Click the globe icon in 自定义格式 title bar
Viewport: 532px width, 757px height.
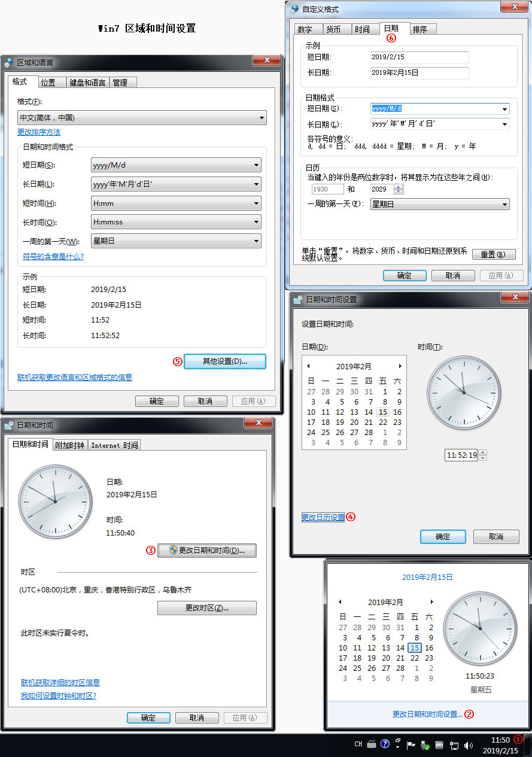coord(294,9)
